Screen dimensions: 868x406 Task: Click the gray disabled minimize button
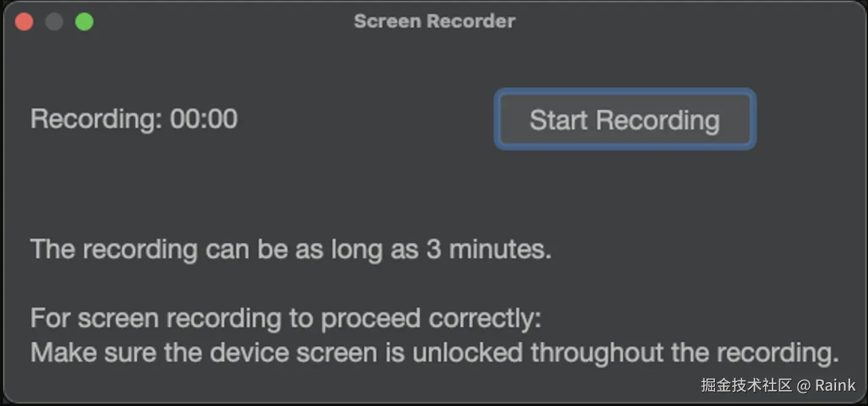click(54, 22)
